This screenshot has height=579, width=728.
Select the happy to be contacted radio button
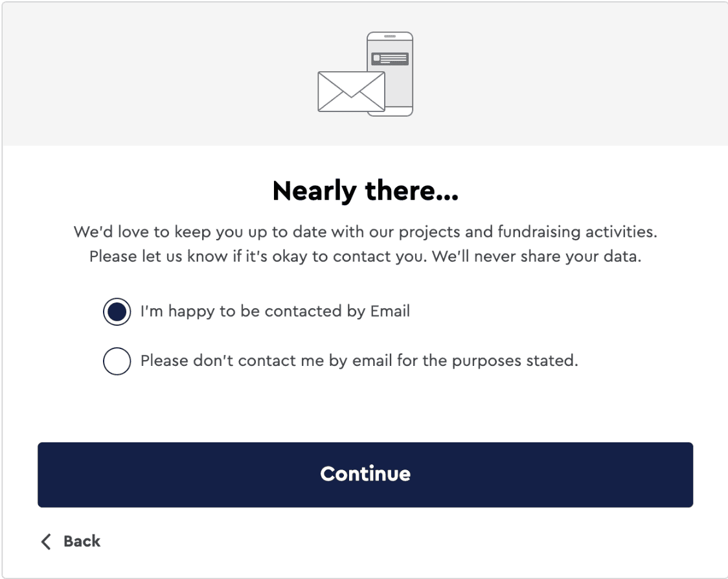tap(117, 312)
